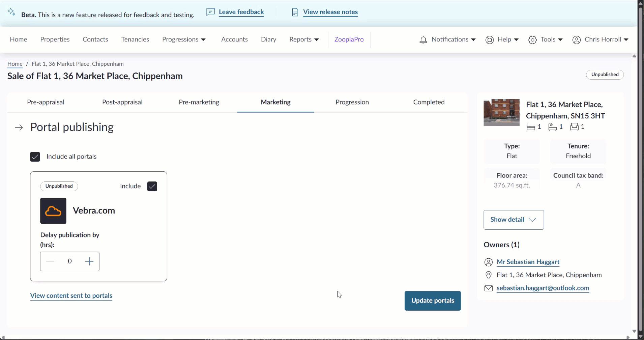Open Accounts in navigation bar
The width and height of the screenshot is (644, 340).
coord(234,39)
